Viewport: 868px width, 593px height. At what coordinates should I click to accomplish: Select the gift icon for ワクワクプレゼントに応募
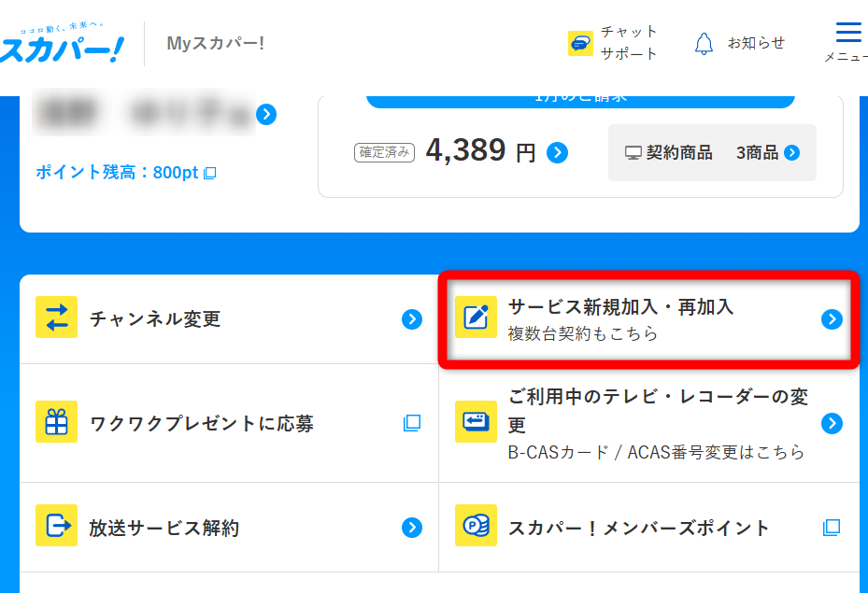coord(56,422)
